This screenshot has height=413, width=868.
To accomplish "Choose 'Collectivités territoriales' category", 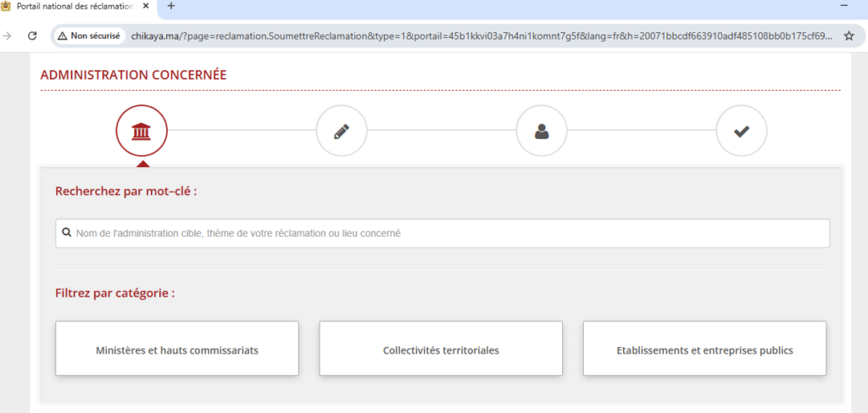I will pos(441,349).
